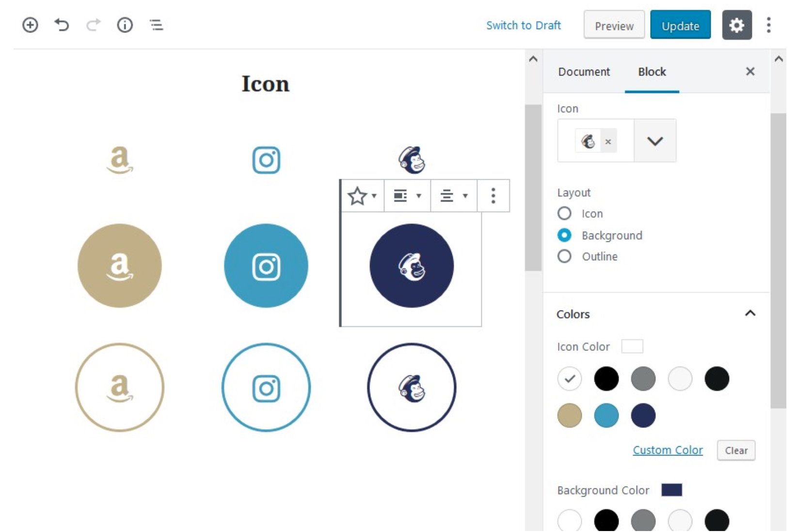Click the editor scroll up arrow
Screen dimensions: 797x532
click(533, 59)
